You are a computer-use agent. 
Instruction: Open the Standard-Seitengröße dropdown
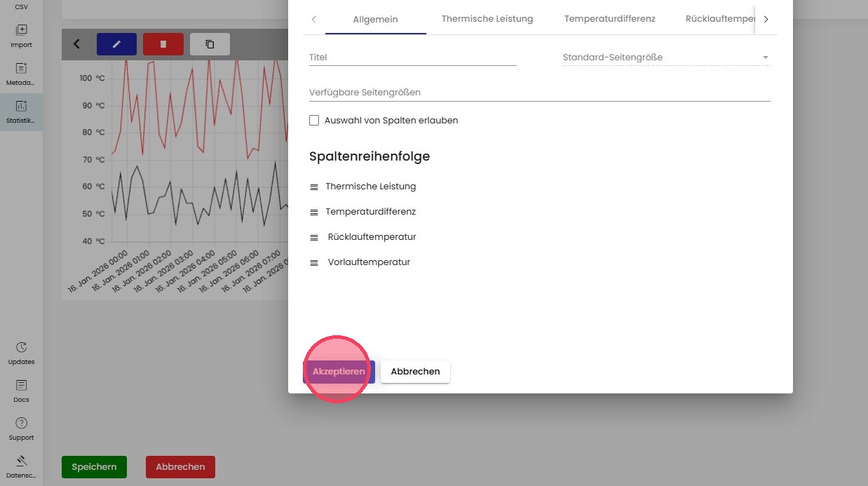click(665, 58)
